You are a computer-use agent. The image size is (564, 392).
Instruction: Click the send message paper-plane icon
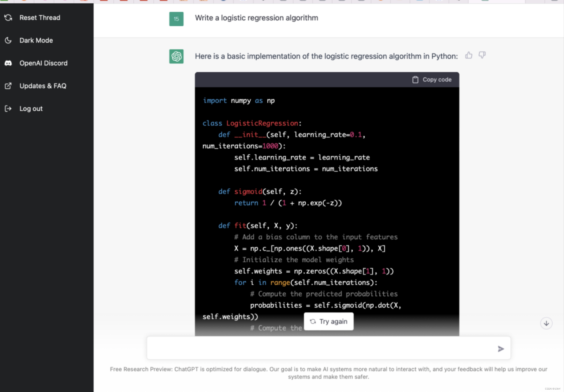click(x=501, y=349)
